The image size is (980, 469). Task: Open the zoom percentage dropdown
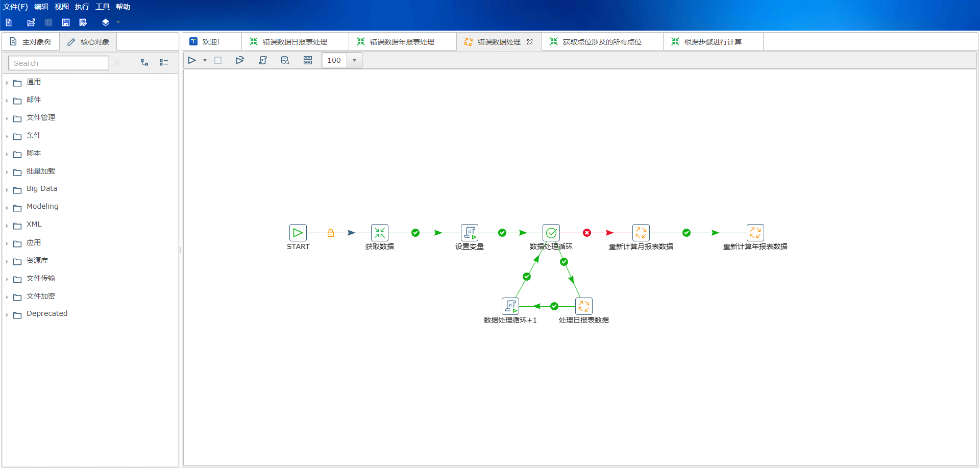354,60
